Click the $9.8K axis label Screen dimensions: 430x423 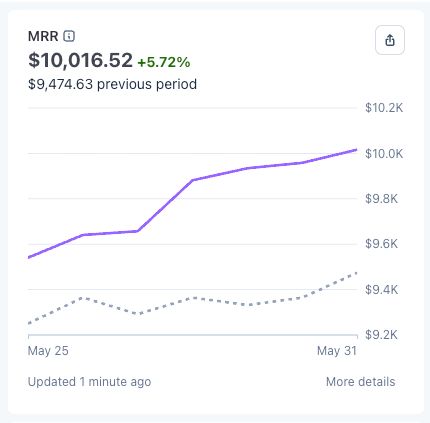[x=381, y=199]
